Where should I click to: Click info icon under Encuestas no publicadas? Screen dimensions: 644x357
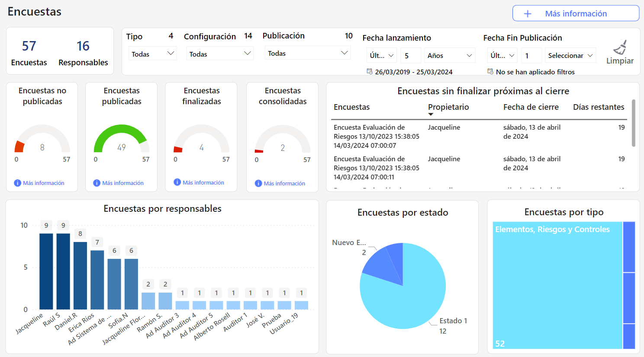pyautogui.click(x=18, y=183)
